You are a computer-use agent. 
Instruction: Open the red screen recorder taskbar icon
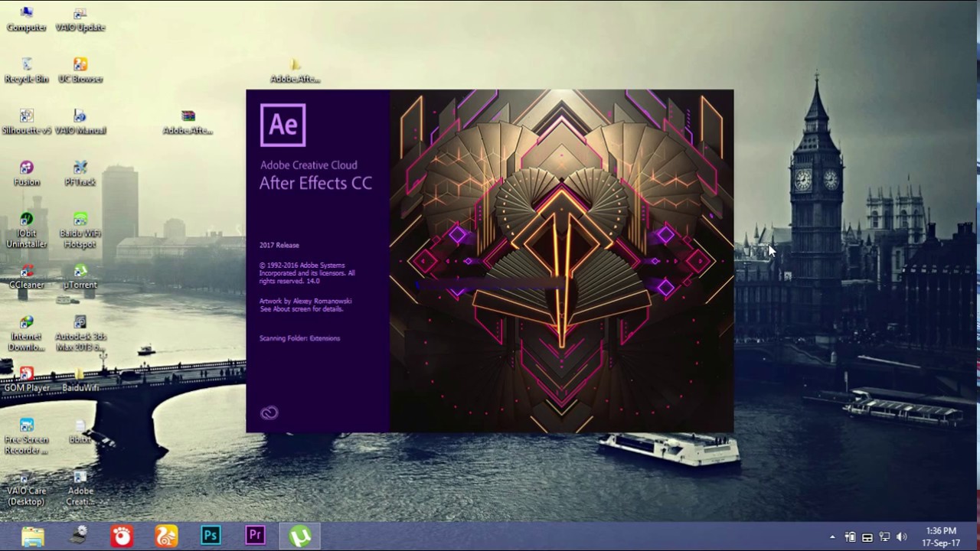(x=122, y=536)
